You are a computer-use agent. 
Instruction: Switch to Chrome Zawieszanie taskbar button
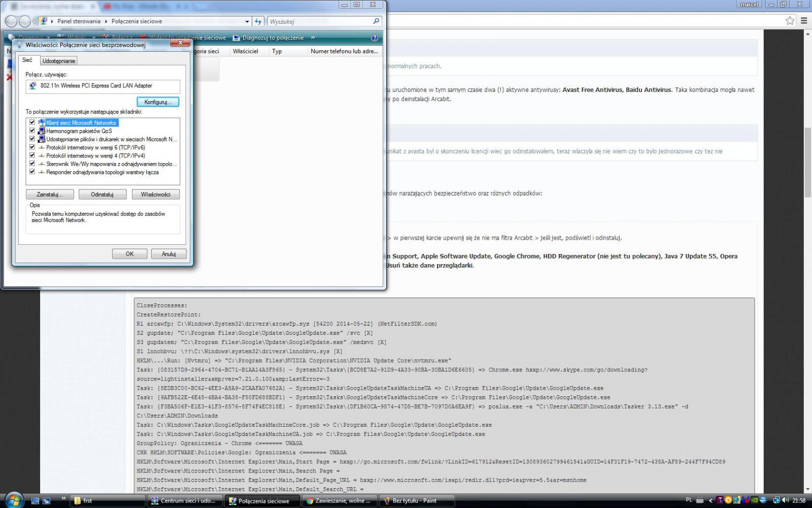click(x=340, y=500)
